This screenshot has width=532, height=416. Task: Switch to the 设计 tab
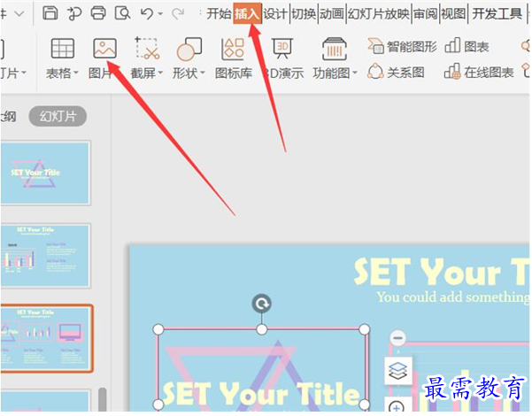tap(275, 14)
